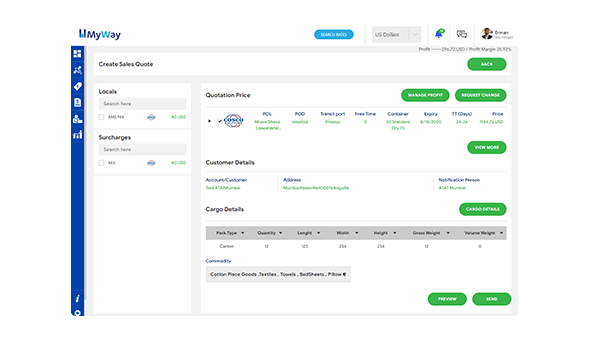The width and height of the screenshot is (590, 360).
Task: Click the info 'i' icon in sidebar
Action: 77,298
